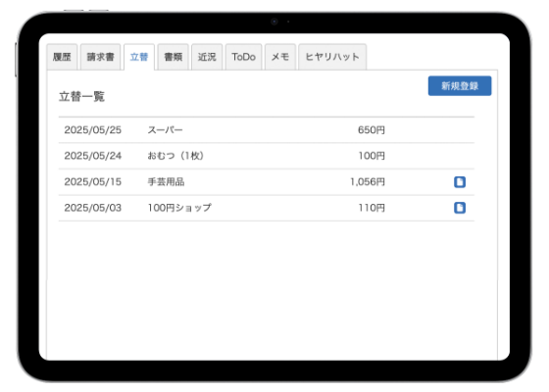The image size is (549, 392).
Task: Click the 新規登録 button
Action: pos(460,86)
